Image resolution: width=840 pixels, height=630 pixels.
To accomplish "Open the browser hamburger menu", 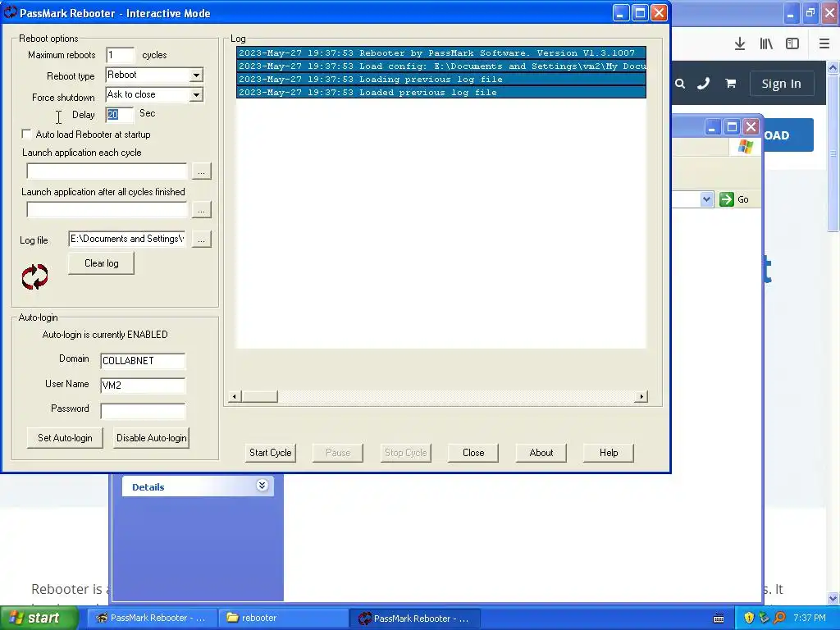I will click(824, 44).
